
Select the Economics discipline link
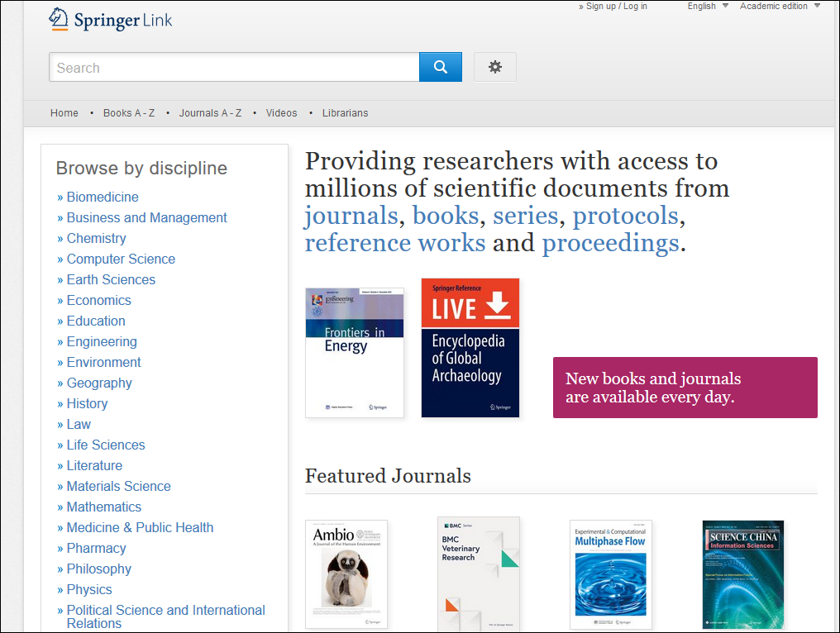pos(98,301)
